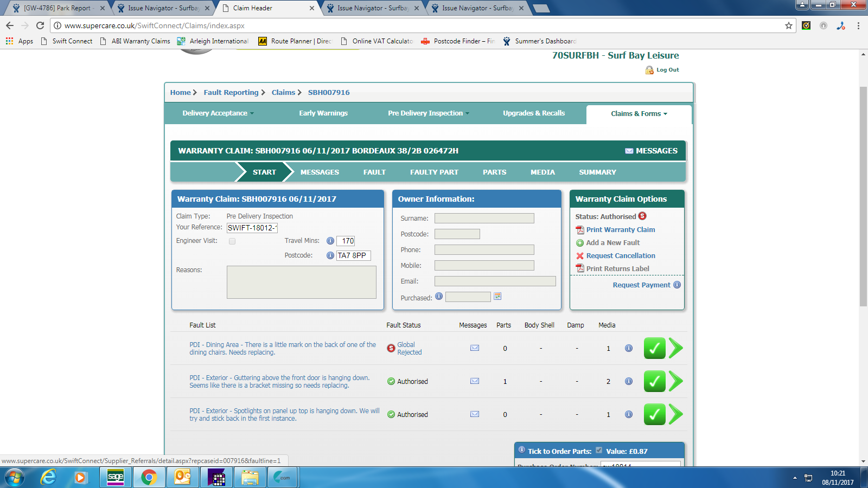Click the Travel Mins info icon
The height and width of the screenshot is (488, 868).
330,241
